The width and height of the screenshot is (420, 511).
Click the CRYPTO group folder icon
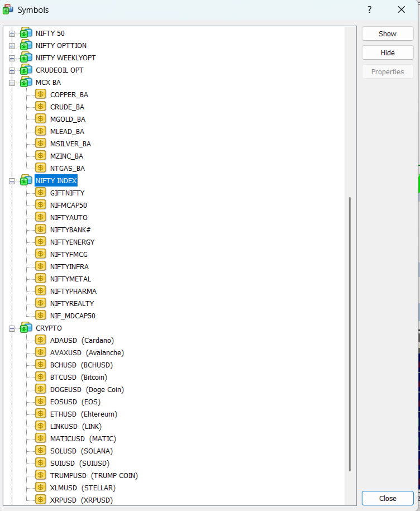click(26, 328)
